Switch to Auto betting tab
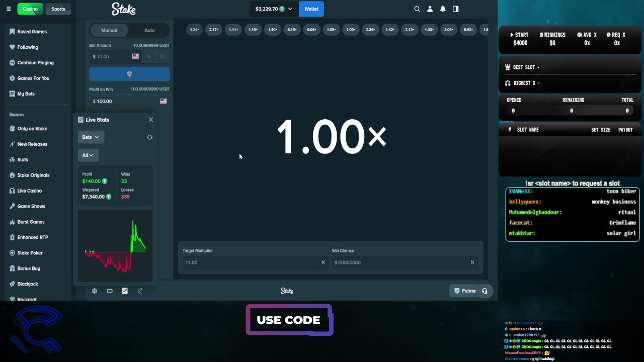644x362 pixels. pyautogui.click(x=149, y=30)
